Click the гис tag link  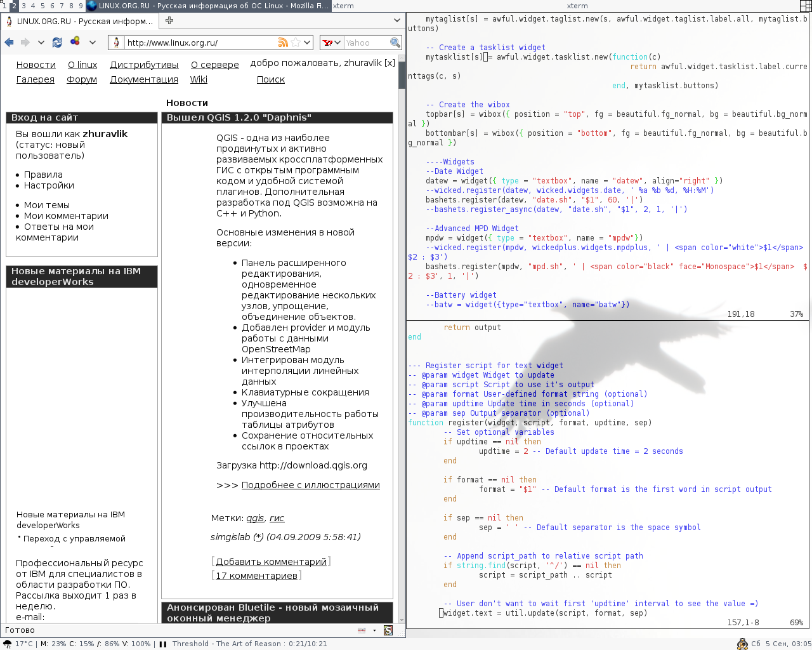277,518
